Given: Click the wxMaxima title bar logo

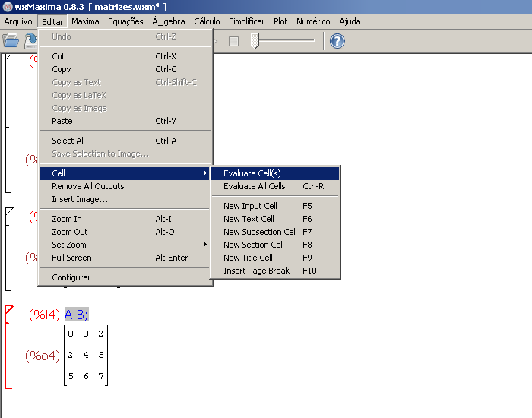Looking at the screenshot, I should (7, 6).
